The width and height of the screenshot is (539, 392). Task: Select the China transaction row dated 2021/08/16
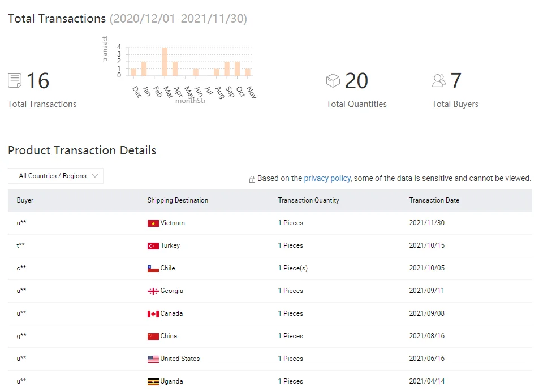[269, 336]
